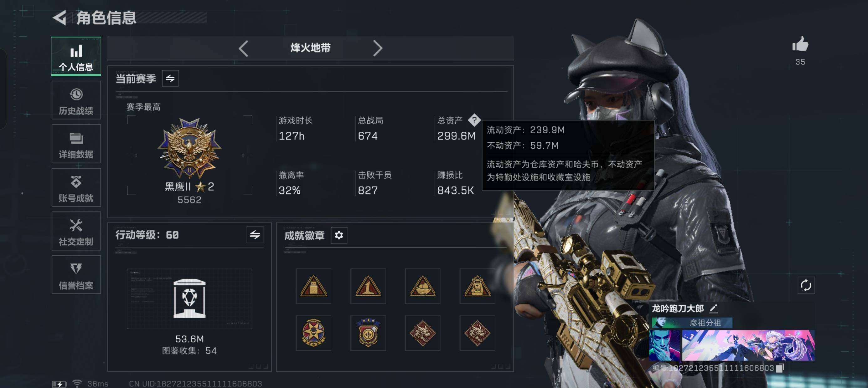Open the 成就徽章 gear settings

(338, 235)
